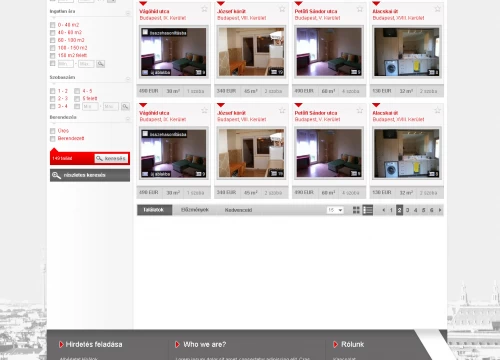Go to next results page arrow

pos(440,210)
